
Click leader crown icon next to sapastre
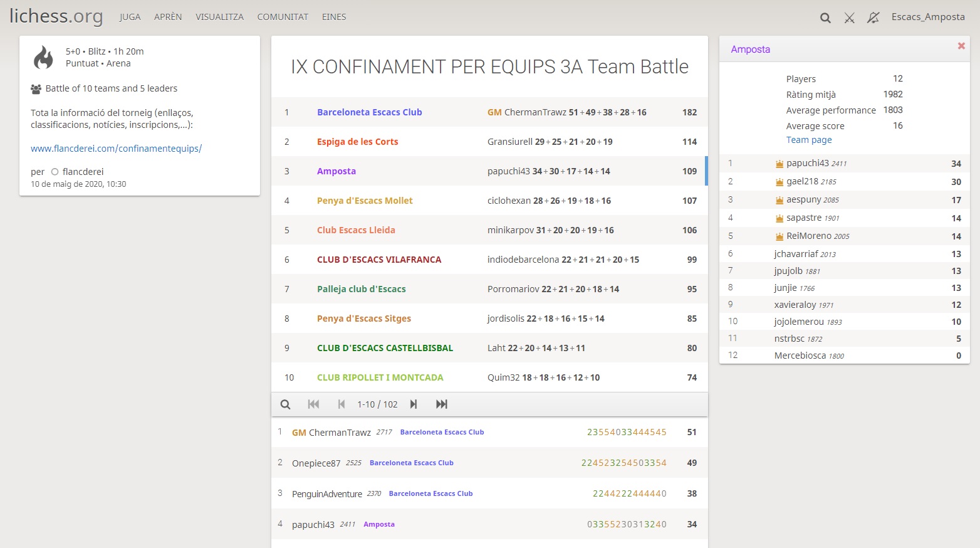(779, 218)
